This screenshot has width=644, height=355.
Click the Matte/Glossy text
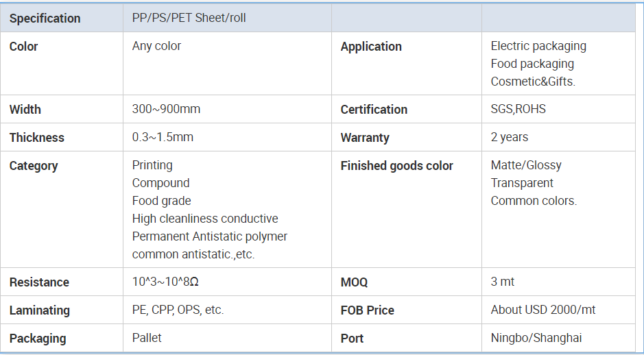(526, 165)
